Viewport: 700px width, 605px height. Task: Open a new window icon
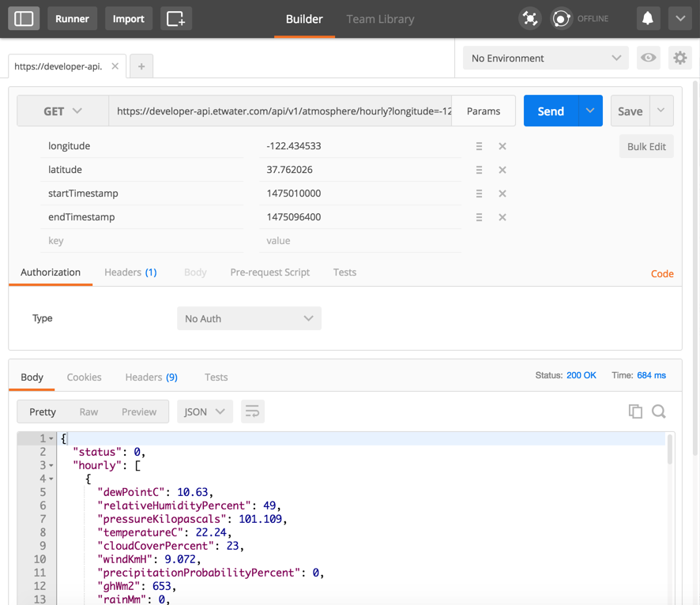175,19
